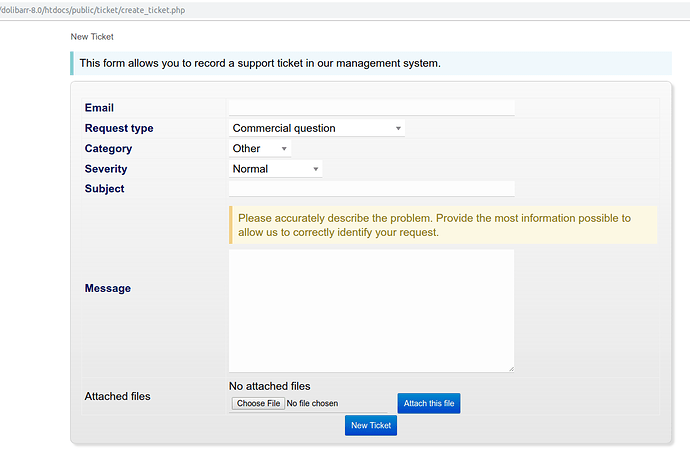Expand the Category dropdown showing Other
Viewport: 690px width, 468px height.
point(260,149)
